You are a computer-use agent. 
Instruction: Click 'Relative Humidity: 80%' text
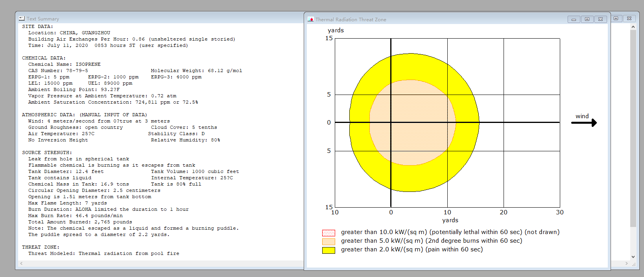pyautogui.click(x=185, y=140)
